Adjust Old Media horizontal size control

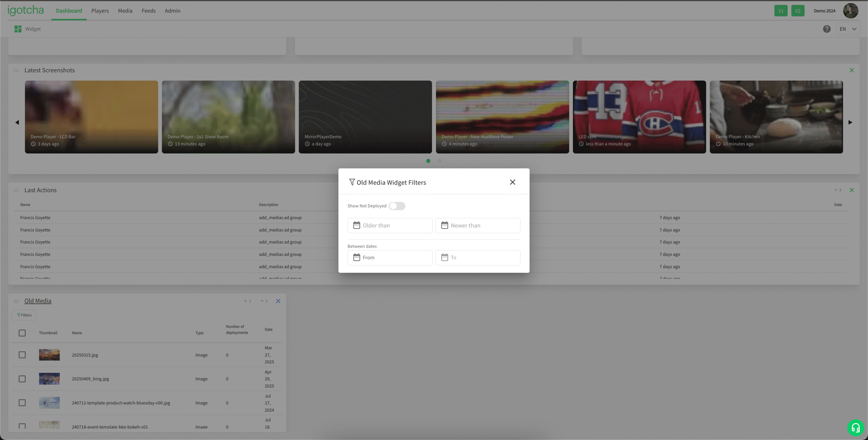248,301
